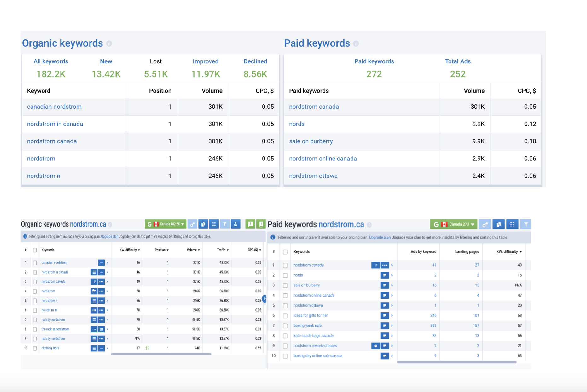Sort by KW. difficulty in Organic table
The width and height of the screenshot is (587, 392).
click(x=130, y=250)
